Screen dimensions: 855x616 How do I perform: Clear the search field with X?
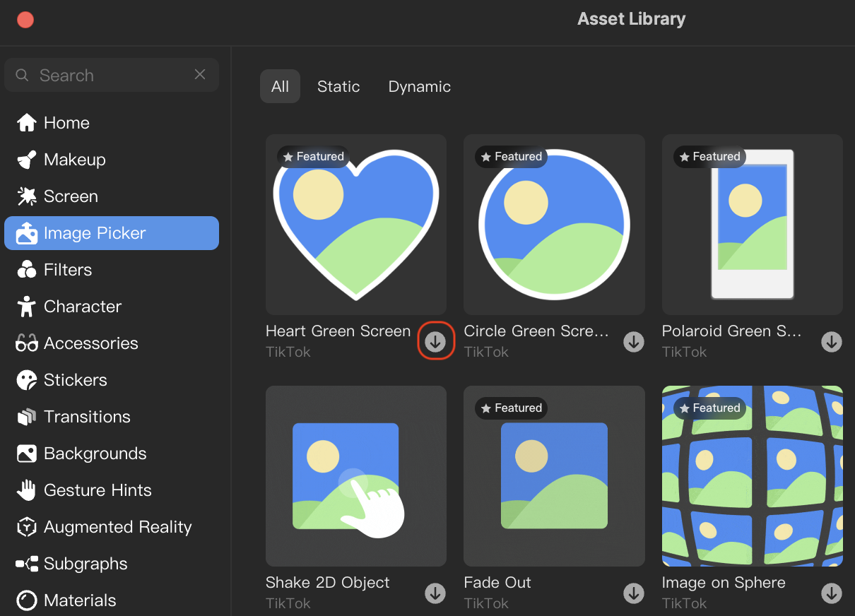pos(200,74)
